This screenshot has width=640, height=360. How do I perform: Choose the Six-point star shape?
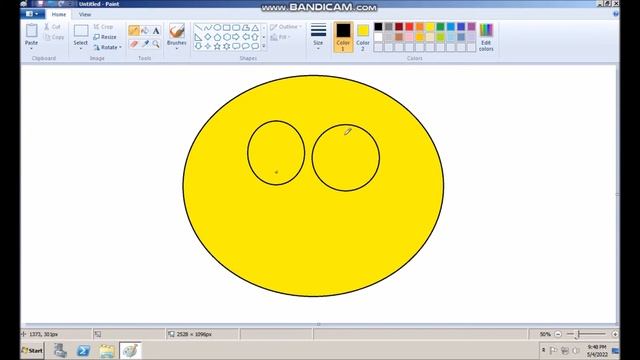point(227,46)
